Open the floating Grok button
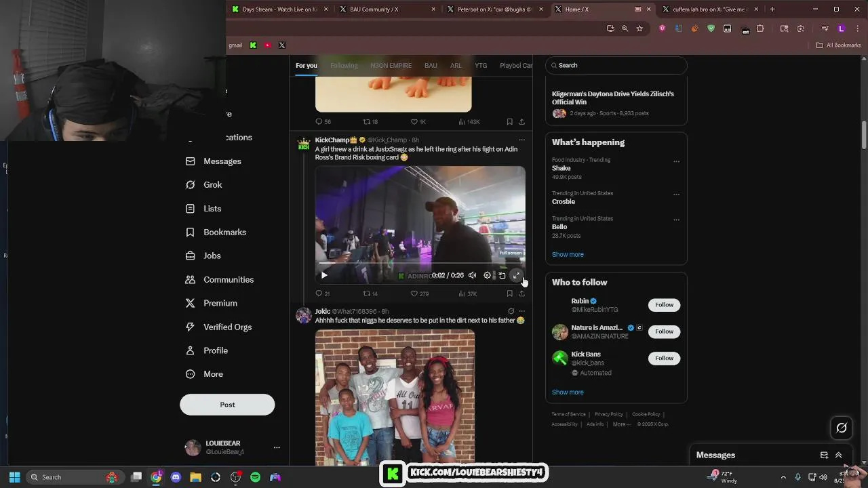Viewport: 868px width, 488px height. point(842,428)
